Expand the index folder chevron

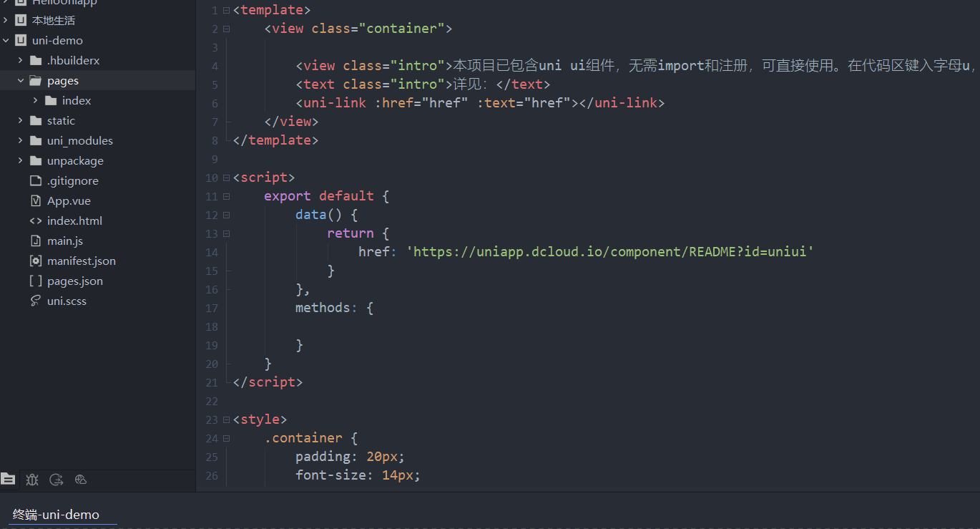36,100
